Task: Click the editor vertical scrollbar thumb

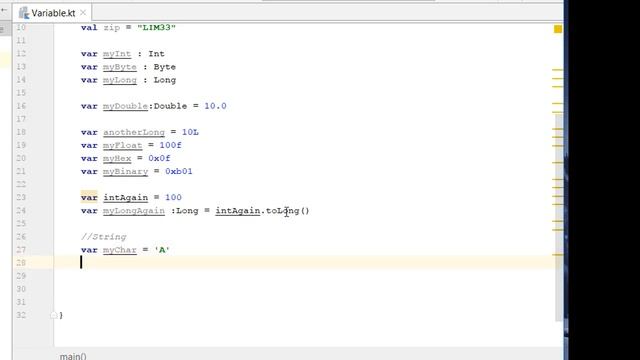Action: (559, 217)
